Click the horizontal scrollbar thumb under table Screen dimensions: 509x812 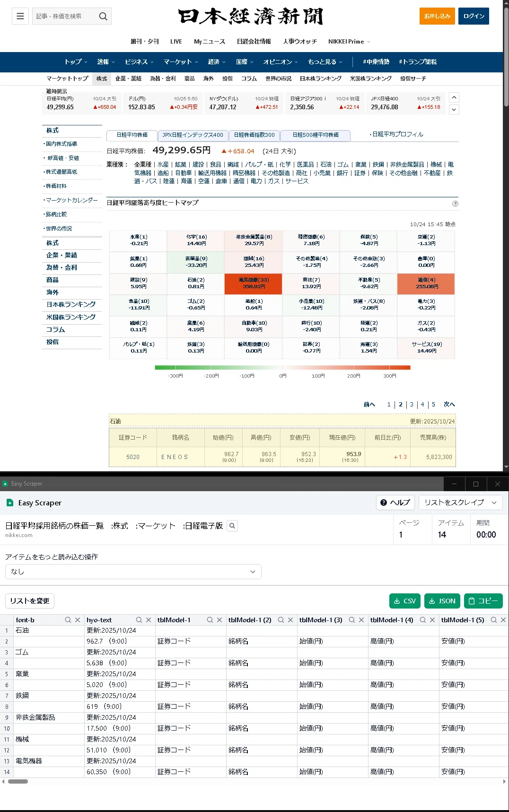point(18,781)
